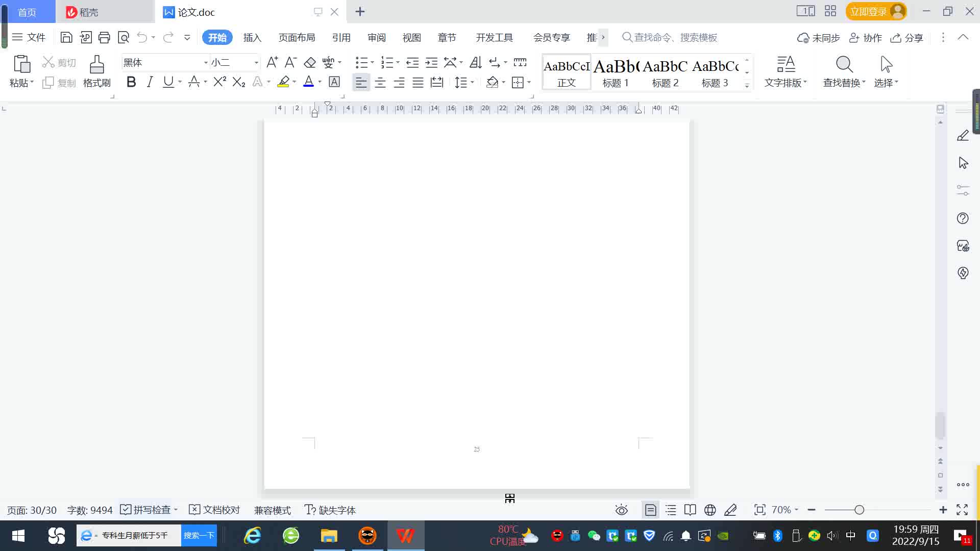Toggle left alignment button
This screenshot has height=551, width=980.
click(361, 82)
